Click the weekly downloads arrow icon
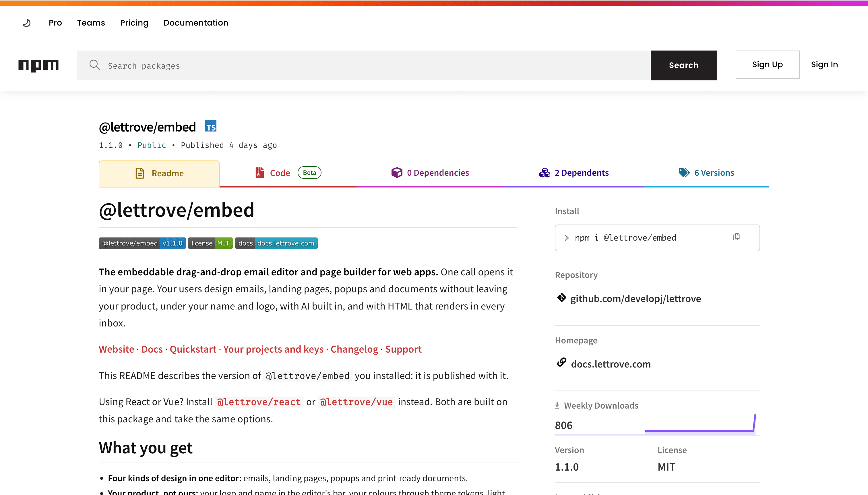Image resolution: width=868 pixels, height=495 pixels. click(557, 405)
